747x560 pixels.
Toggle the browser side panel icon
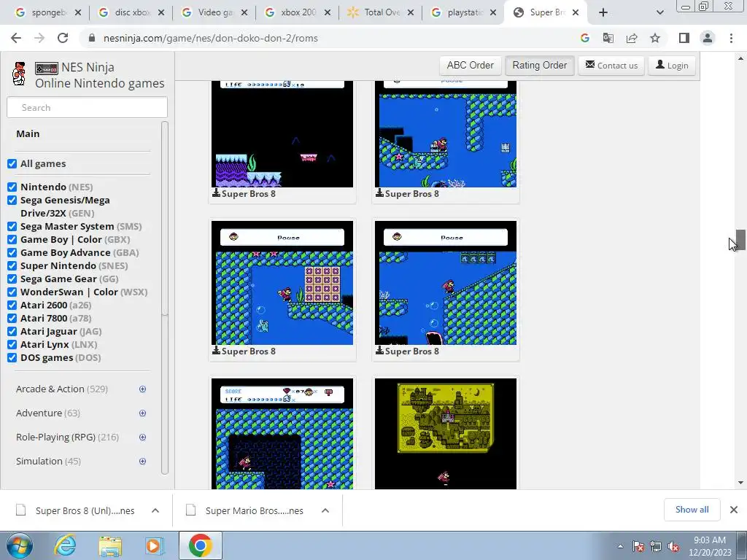click(x=684, y=38)
